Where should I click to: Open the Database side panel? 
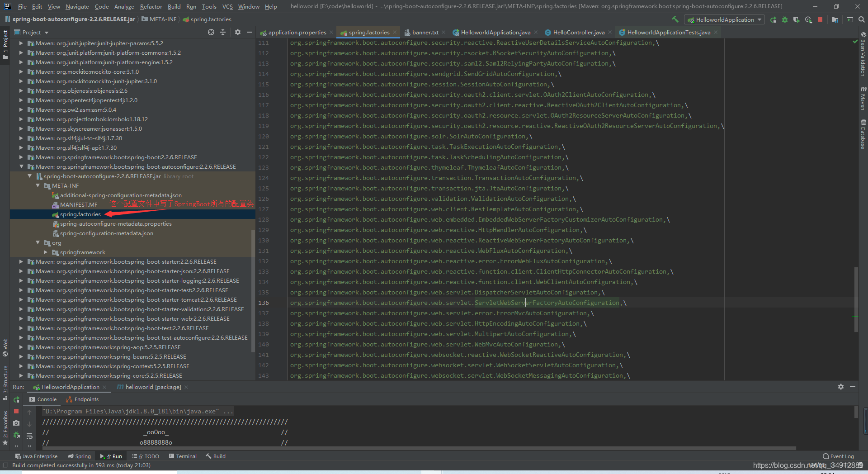(x=863, y=134)
